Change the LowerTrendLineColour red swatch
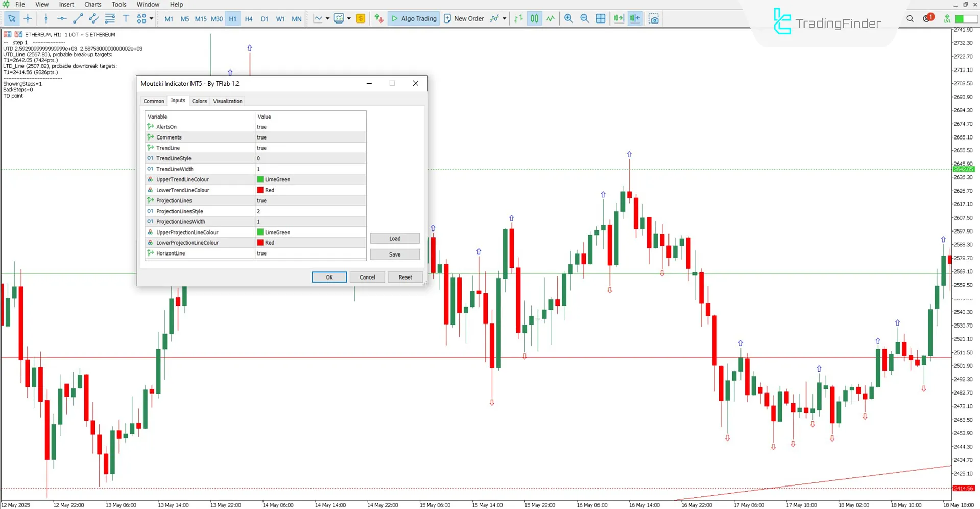The width and height of the screenshot is (980, 509). 260,190
